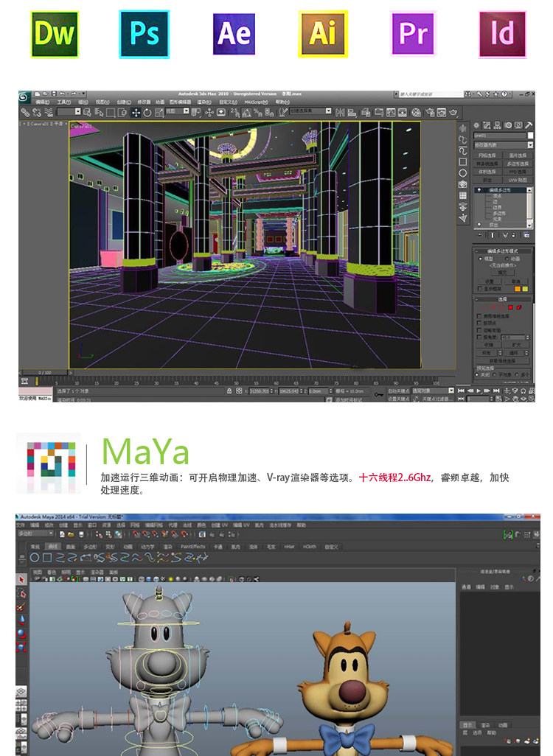The width and height of the screenshot is (553, 756).
Task: Go to start frame in 3ds Max
Action: coord(462,391)
